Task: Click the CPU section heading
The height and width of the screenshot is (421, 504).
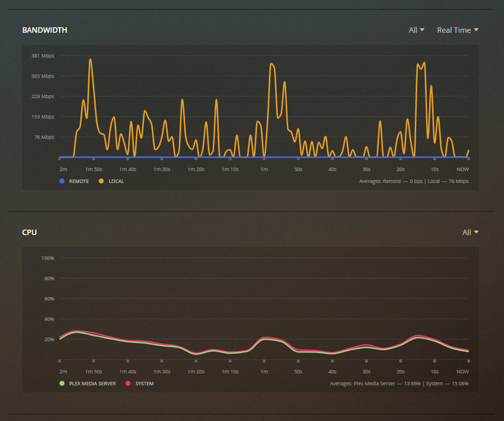Action: pos(29,233)
